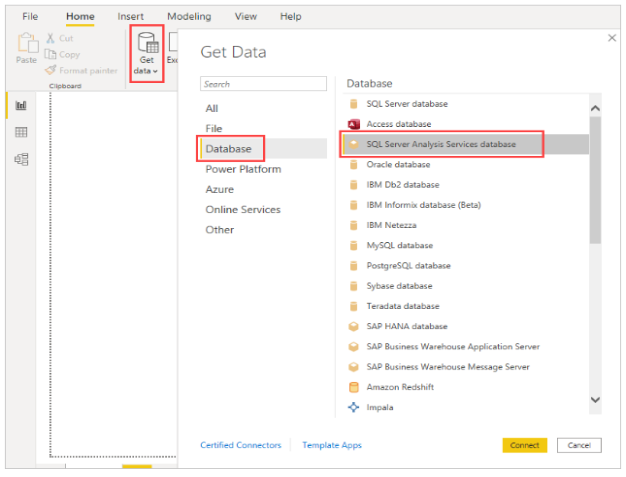This screenshot has height=477, width=626.
Task: Click the connector list scrollbar thumb
Action: [595, 180]
